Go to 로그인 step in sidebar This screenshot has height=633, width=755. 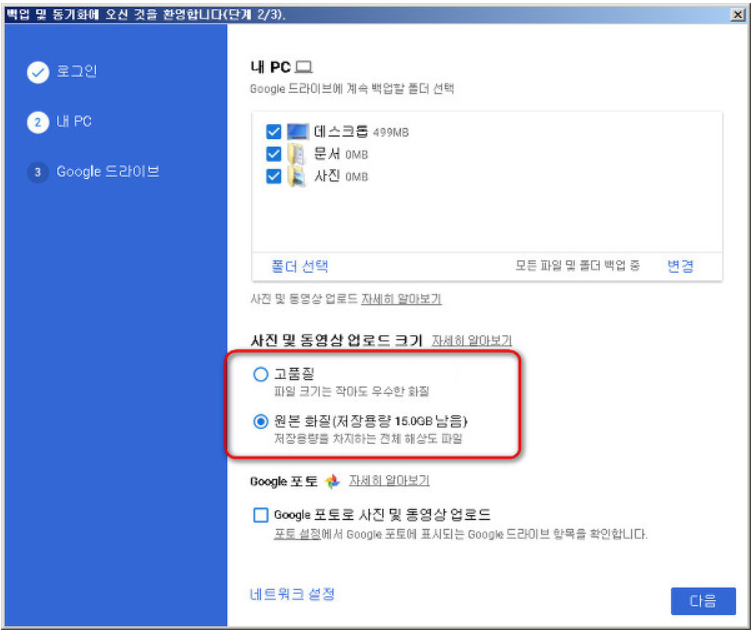point(77,72)
